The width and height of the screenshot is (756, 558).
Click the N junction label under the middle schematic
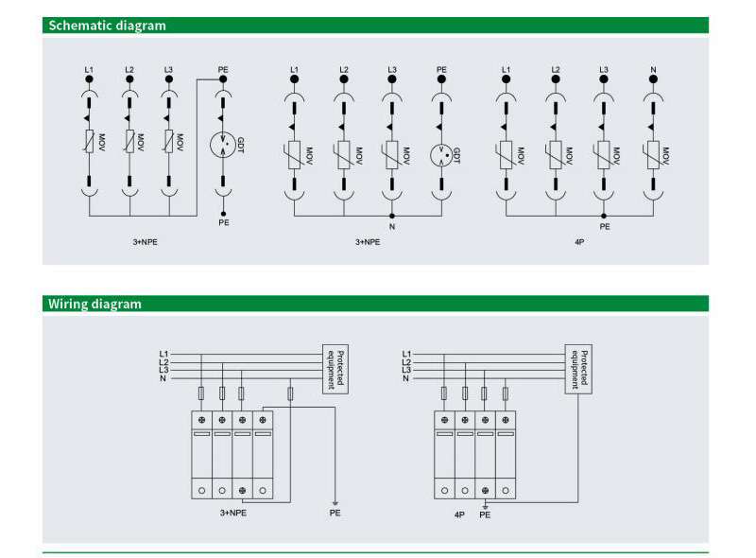[x=391, y=227]
